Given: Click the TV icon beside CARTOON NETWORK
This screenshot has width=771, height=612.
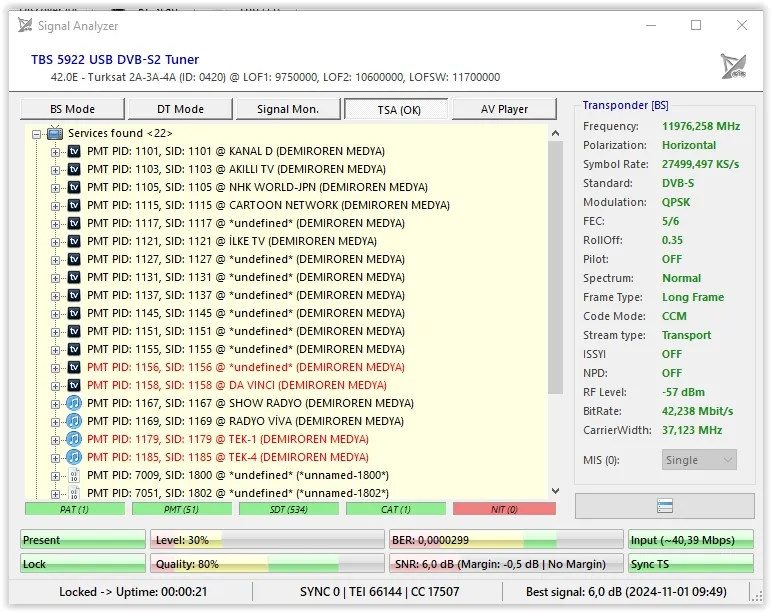Looking at the screenshot, I should 74,205.
